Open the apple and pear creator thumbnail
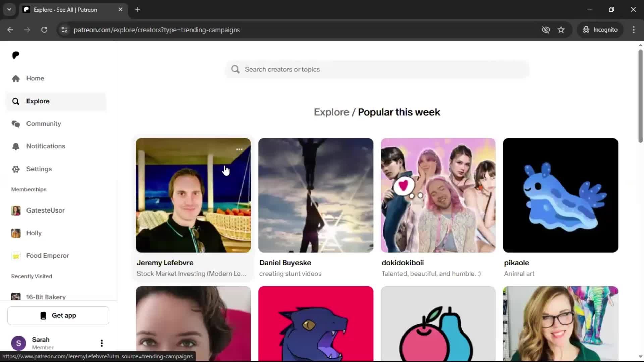Image resolution: width=644 pixels, height=362 pixels. coord(438,323)
